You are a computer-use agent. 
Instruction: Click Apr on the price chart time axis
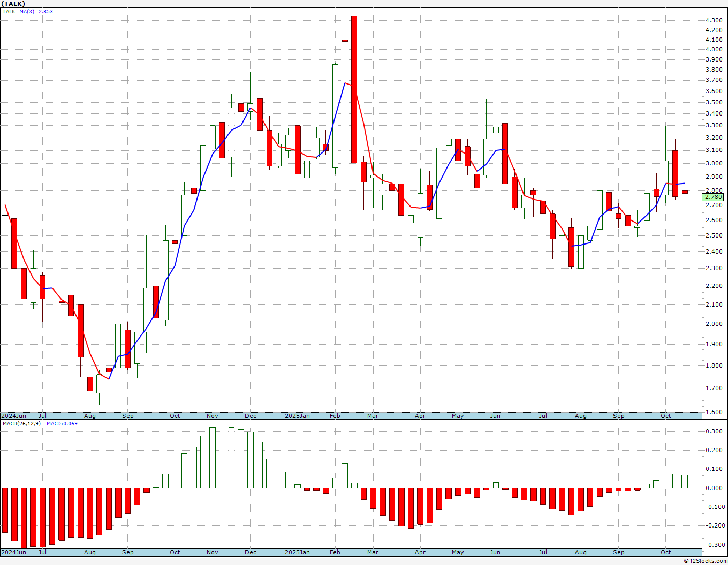point(420,416)
